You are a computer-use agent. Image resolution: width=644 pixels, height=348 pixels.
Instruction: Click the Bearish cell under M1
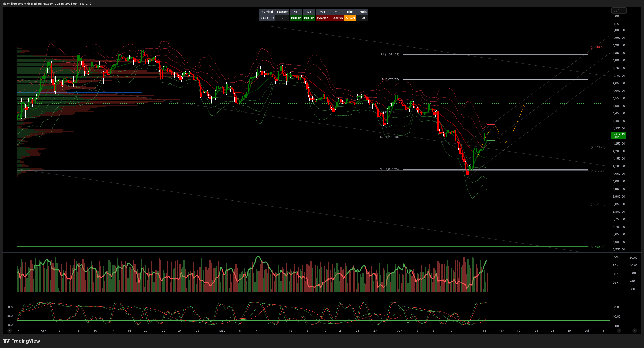(x=337, y=18)
